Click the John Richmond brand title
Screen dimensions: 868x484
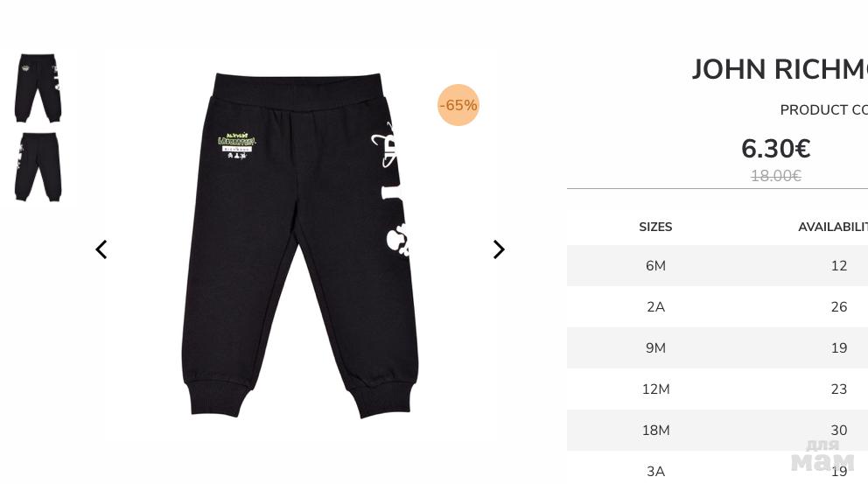[x=780, y=70]
